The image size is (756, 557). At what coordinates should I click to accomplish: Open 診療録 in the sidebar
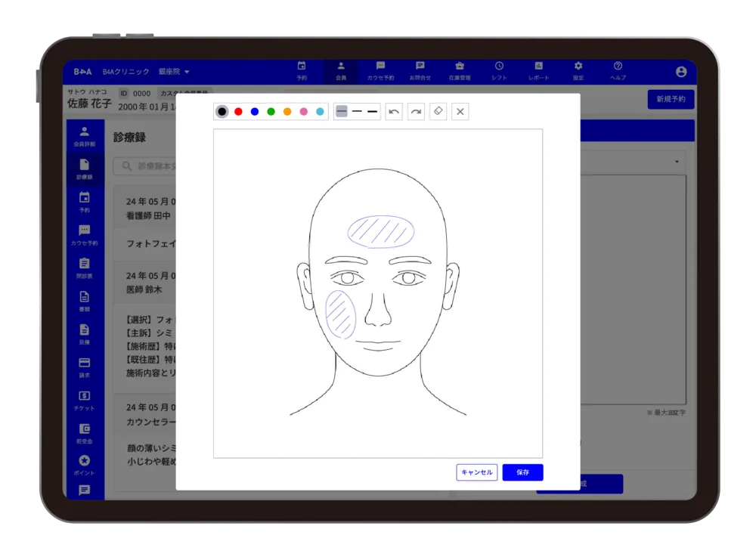pyautogui.click(x=85, y=169)
